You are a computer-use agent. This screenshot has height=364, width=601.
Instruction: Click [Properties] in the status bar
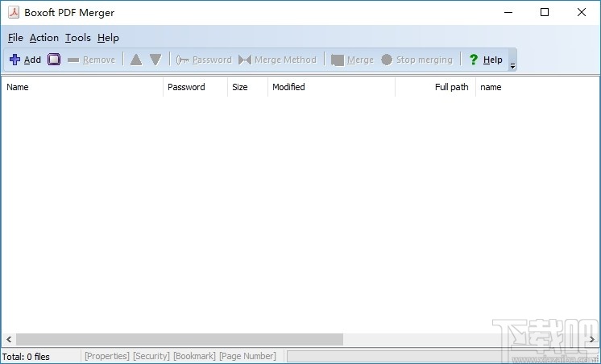pos(107,356)
